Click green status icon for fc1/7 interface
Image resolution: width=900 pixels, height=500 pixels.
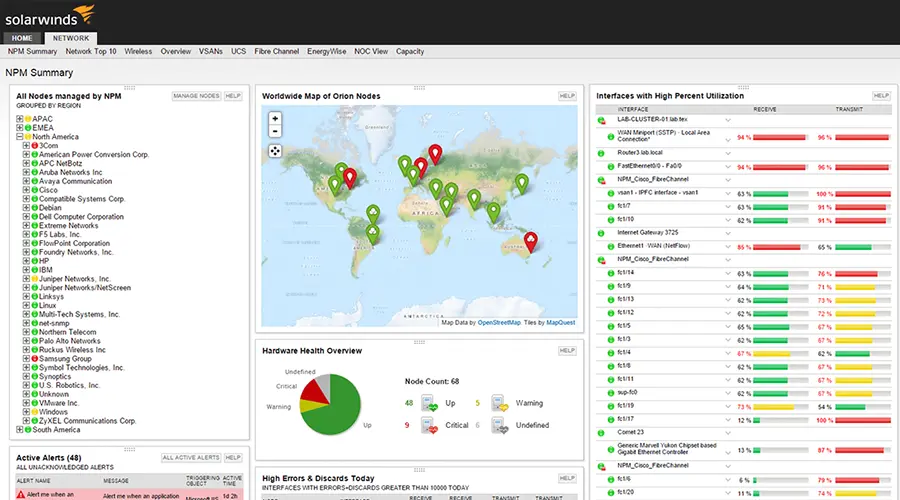pyautogui.click(x=611, y=207)
